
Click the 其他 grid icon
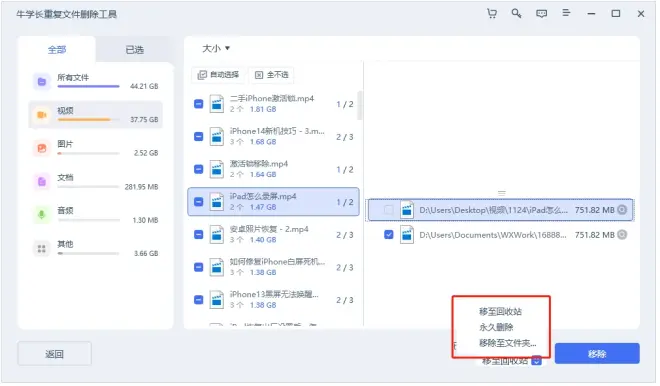tap(42, 248)
